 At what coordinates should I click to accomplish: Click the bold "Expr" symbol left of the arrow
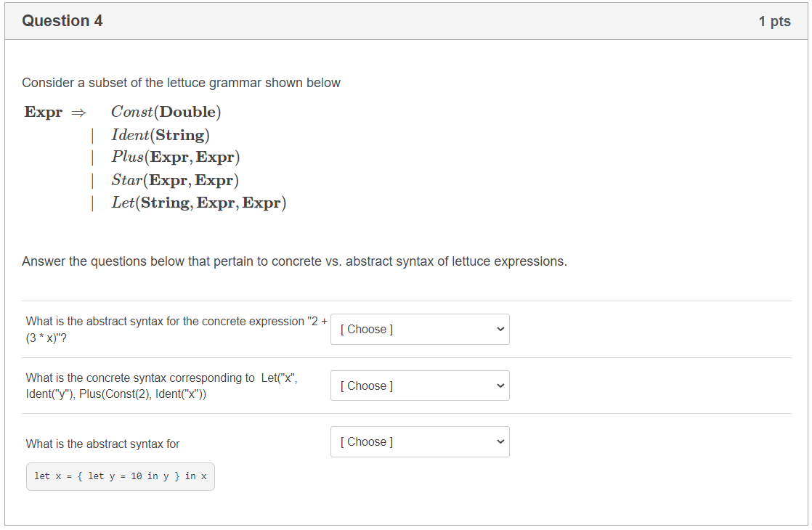[44, 113]
